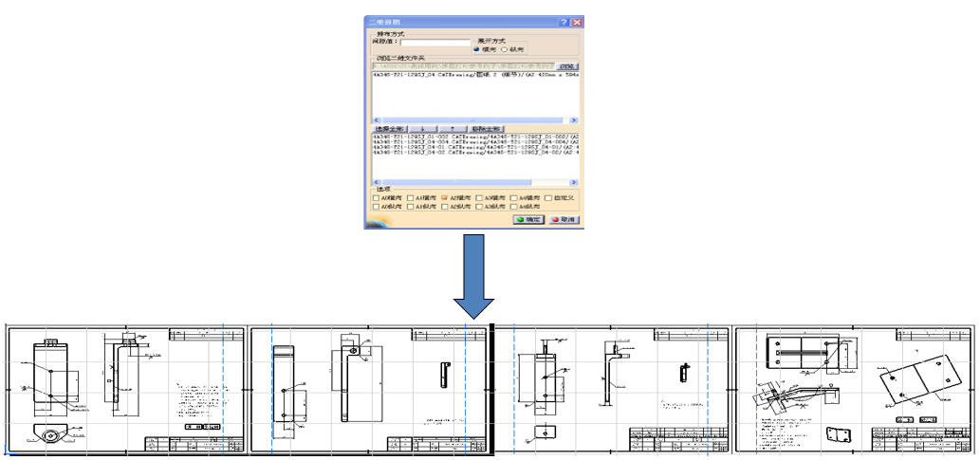980x460 pixels.
Task: Tick the custom (自定义) checkbox
Action: [547, 197]
